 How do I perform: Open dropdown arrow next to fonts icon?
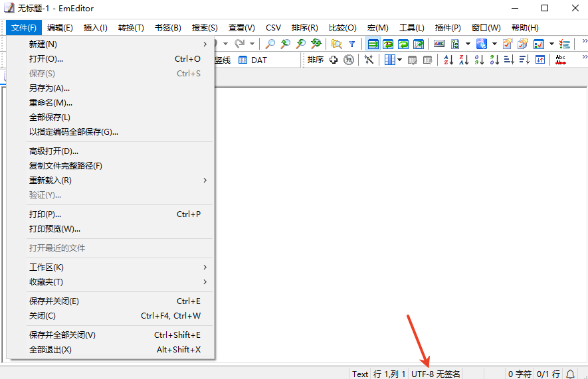(x=494, y=44)
